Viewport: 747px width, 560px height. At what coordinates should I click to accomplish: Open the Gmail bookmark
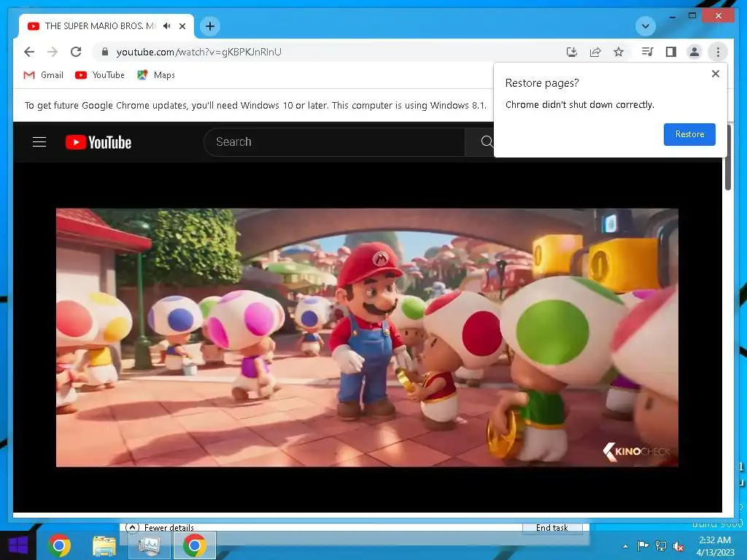(43, 75)
